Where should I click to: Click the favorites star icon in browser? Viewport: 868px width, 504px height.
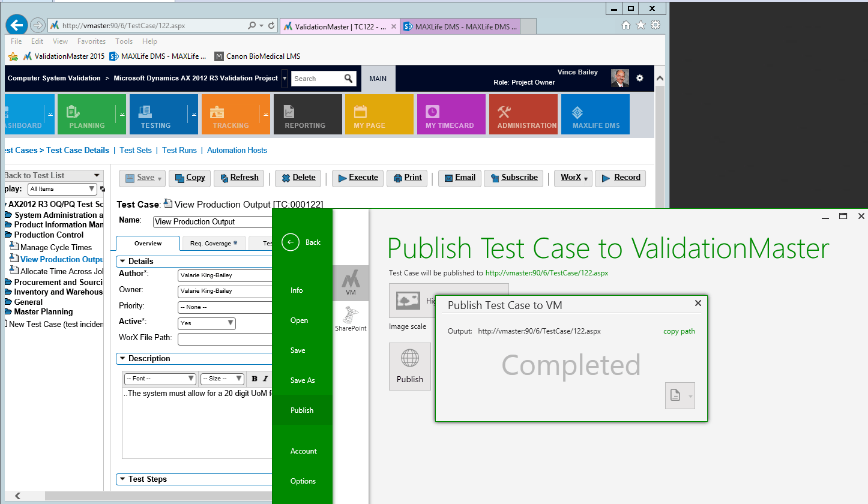[x=640, y=25]
